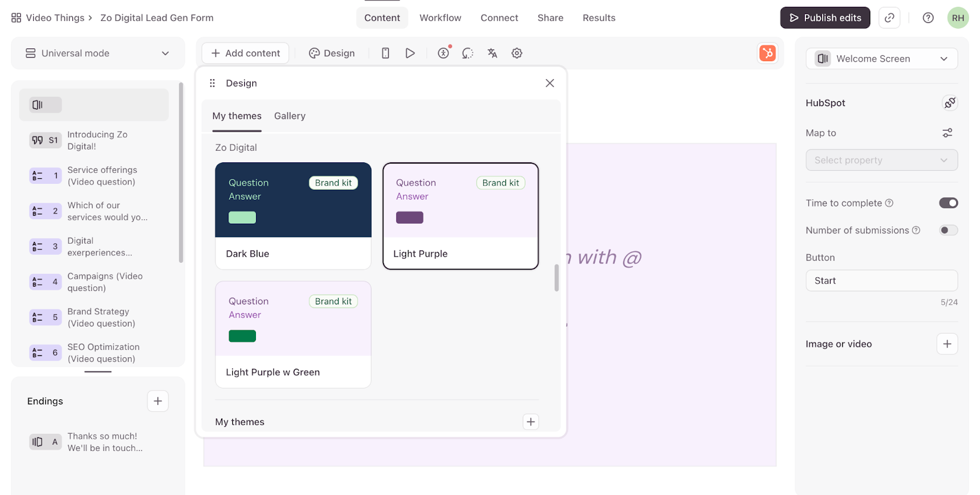This screenshot has width=980, height=495.
Task: Expand the Universal mode dropdown
Action: [98, 53]
